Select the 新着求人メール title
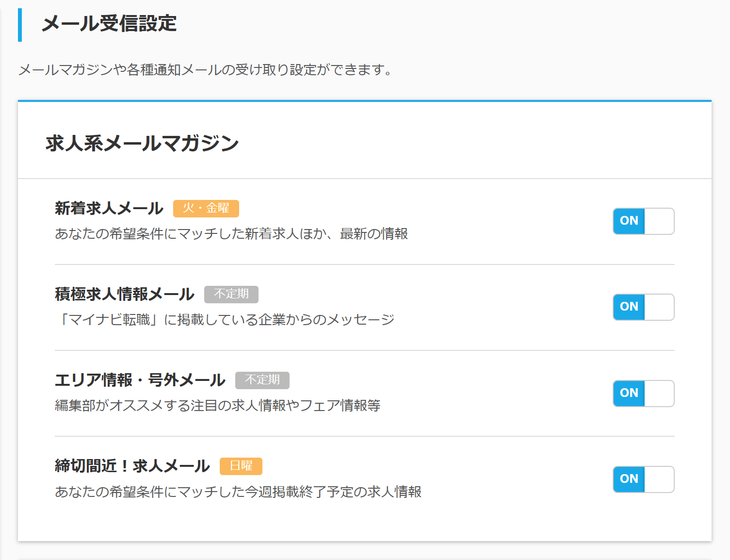 tap(109, 208)
